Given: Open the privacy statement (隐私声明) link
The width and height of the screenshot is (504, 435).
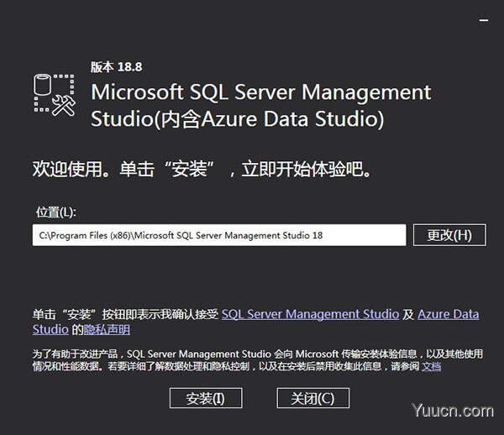Looking at the screenshot, I should tap(107, 329).
